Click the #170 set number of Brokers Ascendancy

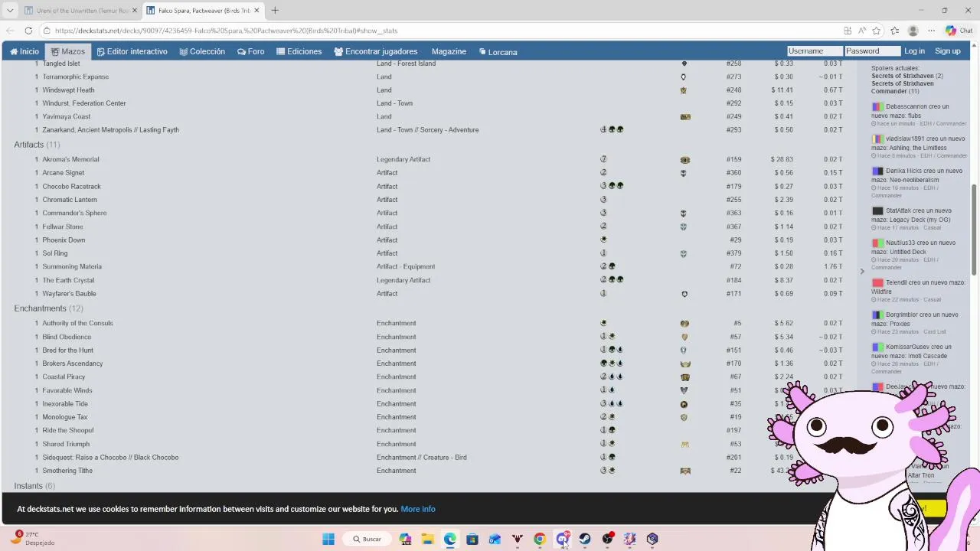(x=734, y=364)
